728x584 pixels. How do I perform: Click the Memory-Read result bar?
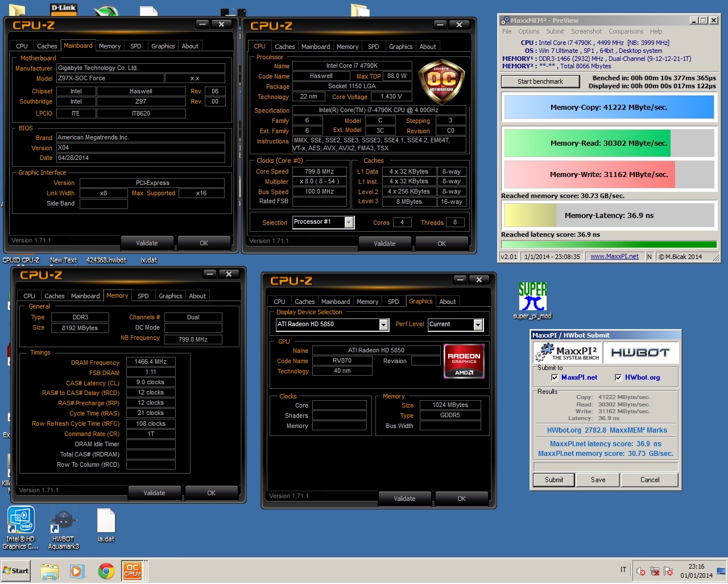(x=609, y=143)
